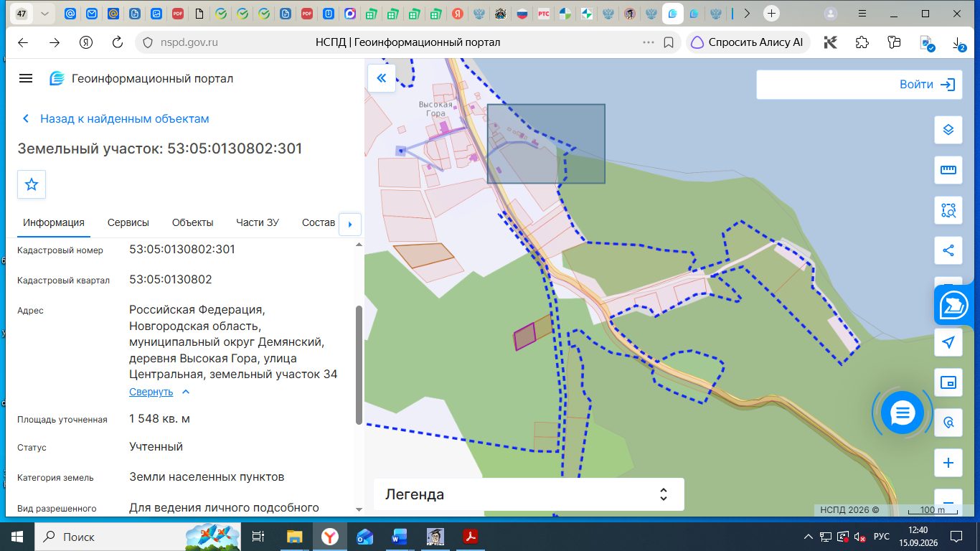
Task: Switch to the Сервисы tab
Action: click(128, 222)
